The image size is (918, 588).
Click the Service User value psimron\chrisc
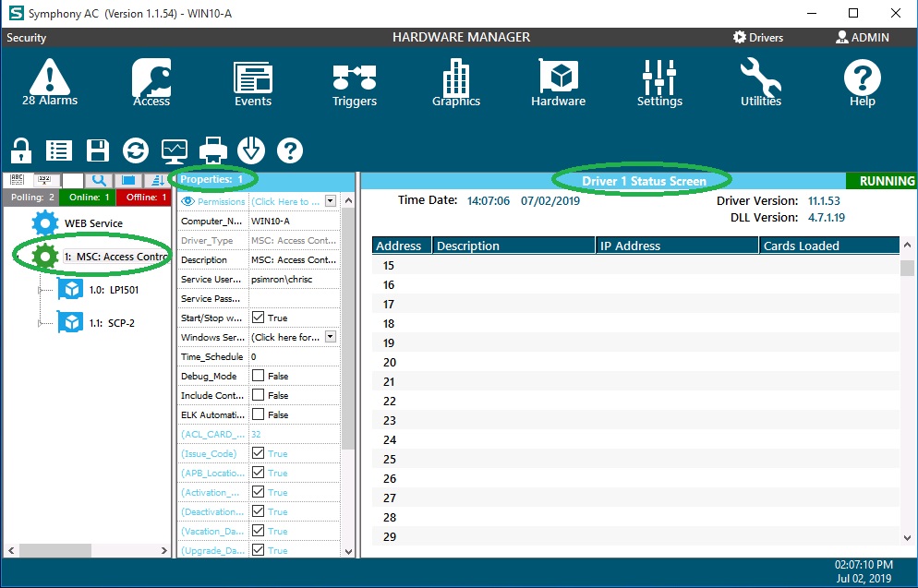(295, 279)
